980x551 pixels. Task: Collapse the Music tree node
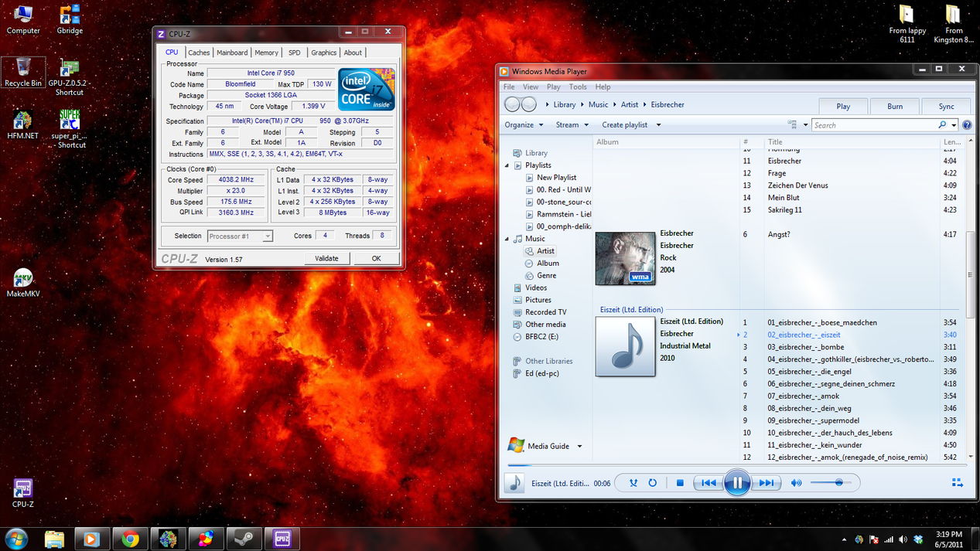coord(507,239)
